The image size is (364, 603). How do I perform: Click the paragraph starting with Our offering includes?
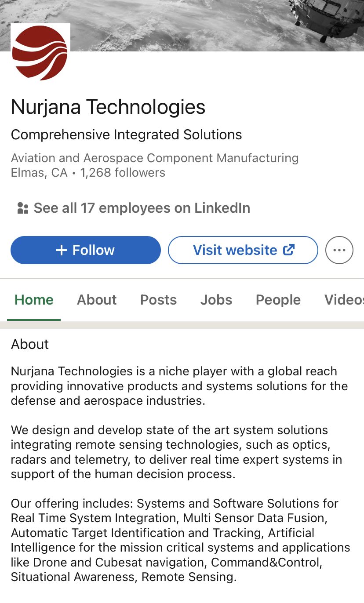(x=180, y=540)
